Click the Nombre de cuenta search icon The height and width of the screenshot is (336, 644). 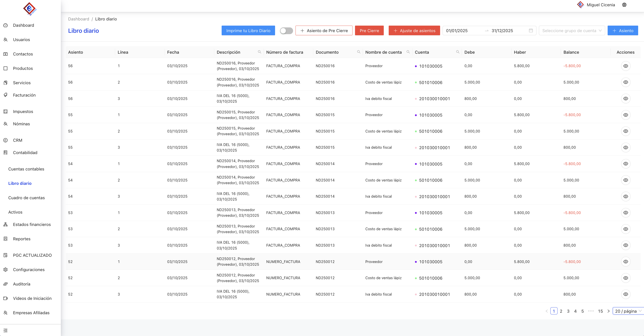tap(408, 52)
